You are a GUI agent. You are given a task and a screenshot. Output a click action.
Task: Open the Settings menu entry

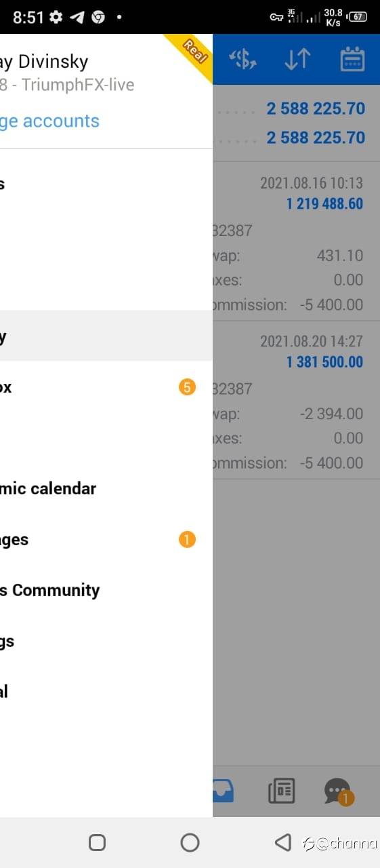(x=106, y=641)
